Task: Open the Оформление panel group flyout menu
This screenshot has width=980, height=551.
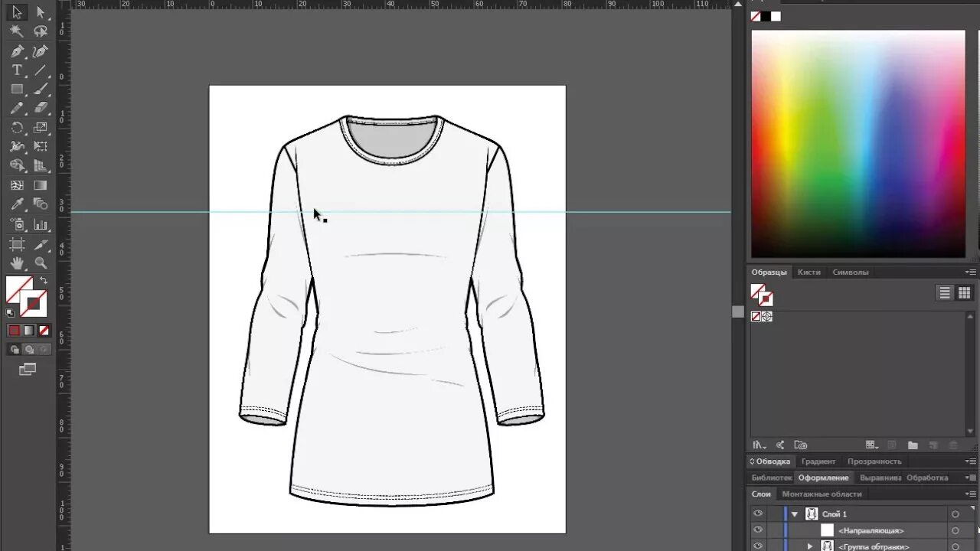Action: coord(971,478)
